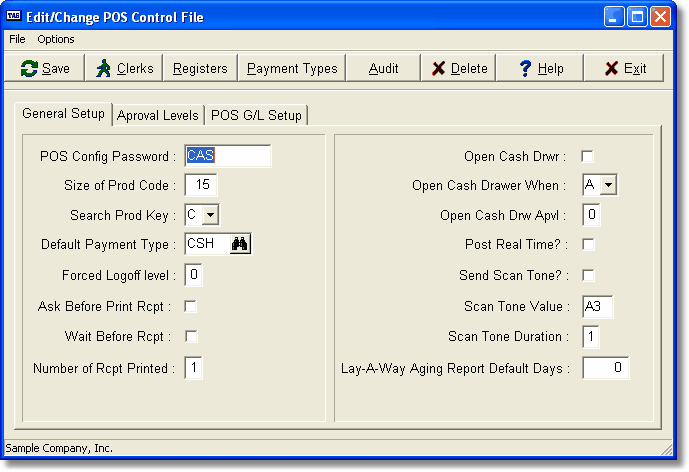Click the Save toolbar button
The image size is (689, 472).
[x=44, y=68]
